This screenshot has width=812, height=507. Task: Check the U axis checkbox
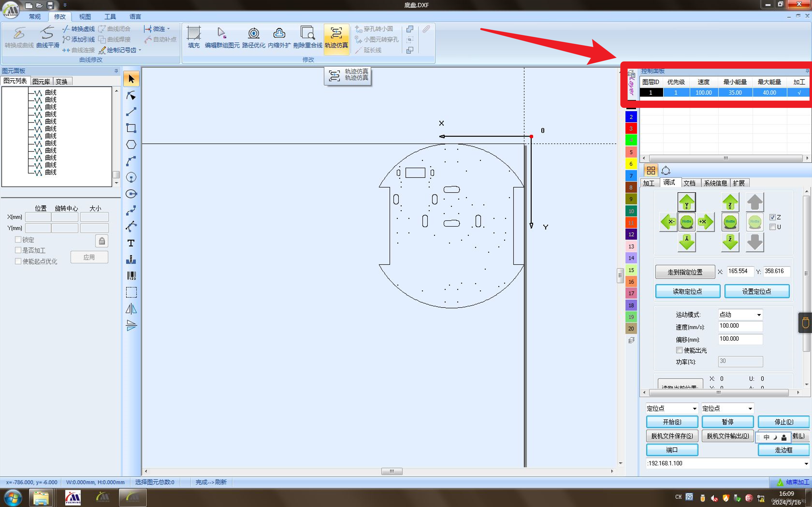pos(772,227)
